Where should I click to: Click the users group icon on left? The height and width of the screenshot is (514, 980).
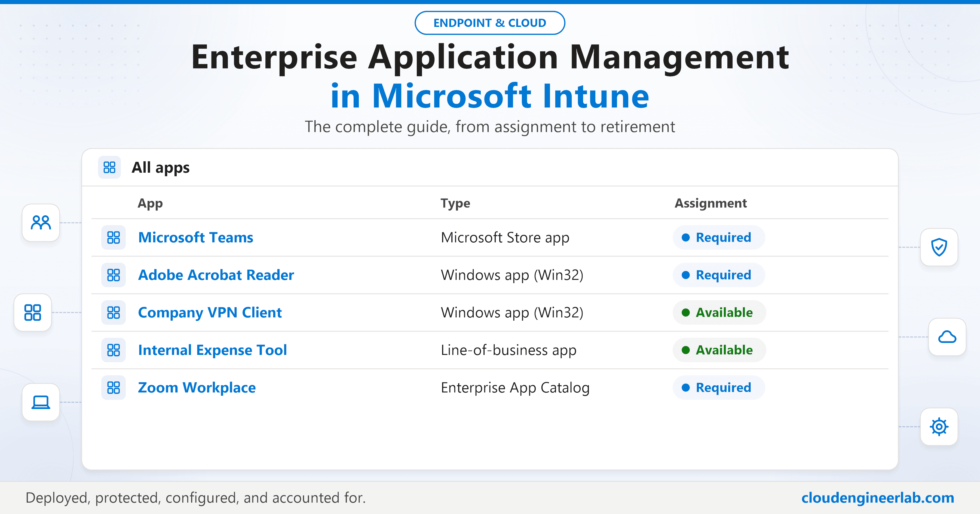[x=41, y=223]
